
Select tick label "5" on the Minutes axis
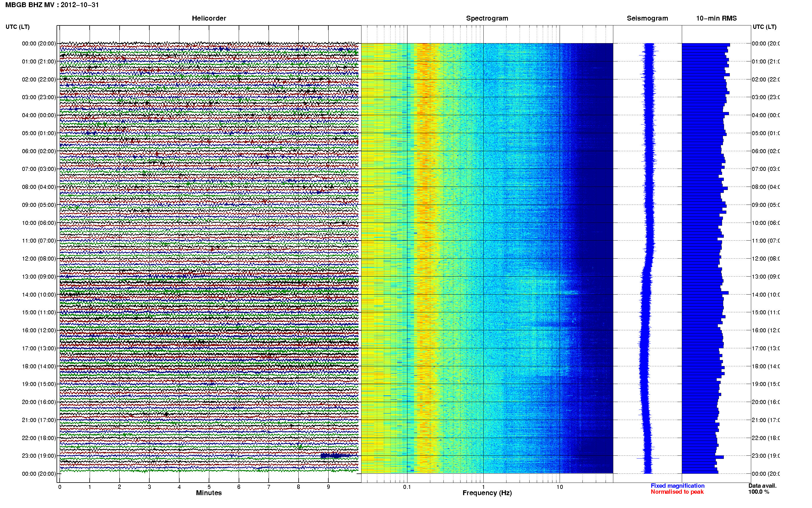point(209,487)
